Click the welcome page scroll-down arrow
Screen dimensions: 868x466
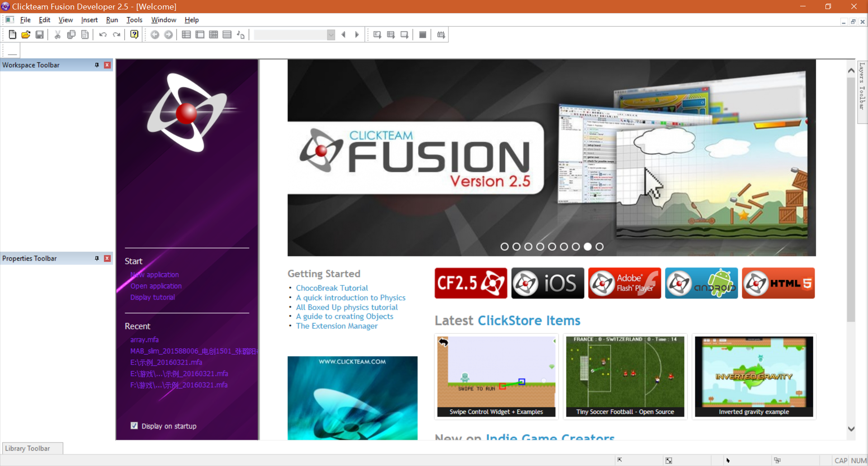click(x=851, y=429)
